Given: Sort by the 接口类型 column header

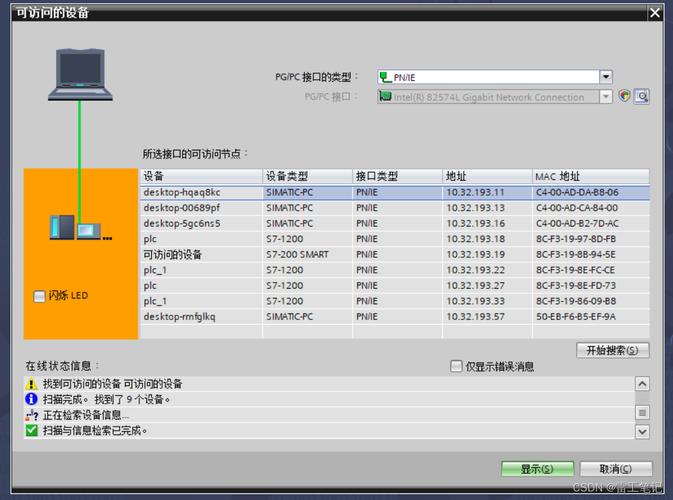Looking at the screenshot, I should pos(397,176).
